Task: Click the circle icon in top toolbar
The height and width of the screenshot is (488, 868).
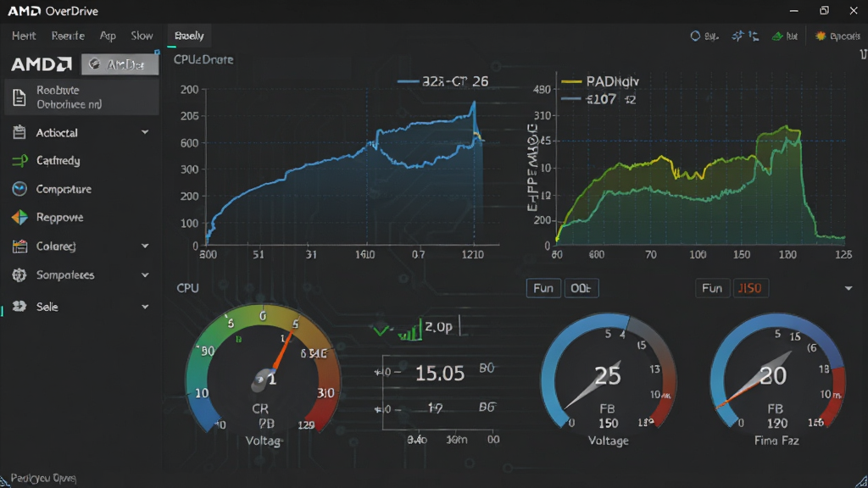Action: (695, 36)
